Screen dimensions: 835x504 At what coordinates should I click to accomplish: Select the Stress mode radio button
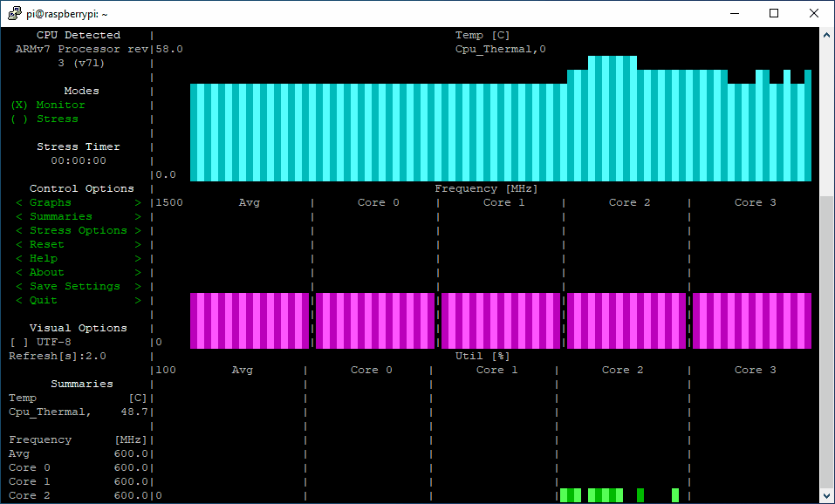coord(44,119)
